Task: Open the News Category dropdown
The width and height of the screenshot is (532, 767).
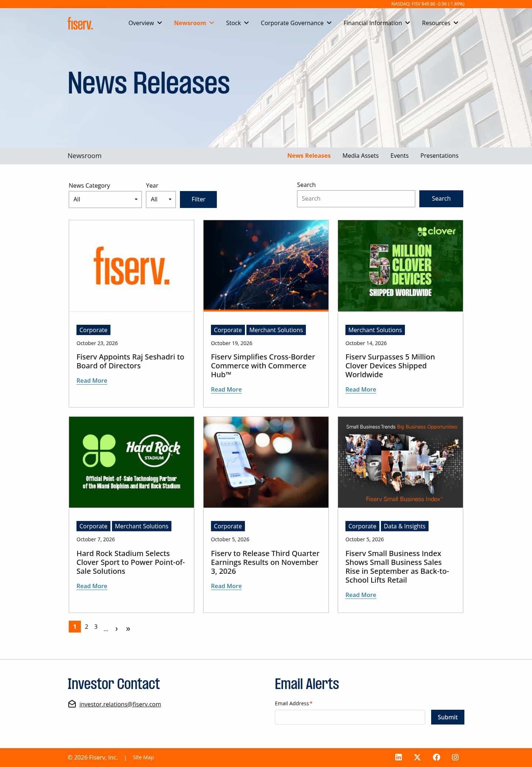Action: click(x=105, y=200)
